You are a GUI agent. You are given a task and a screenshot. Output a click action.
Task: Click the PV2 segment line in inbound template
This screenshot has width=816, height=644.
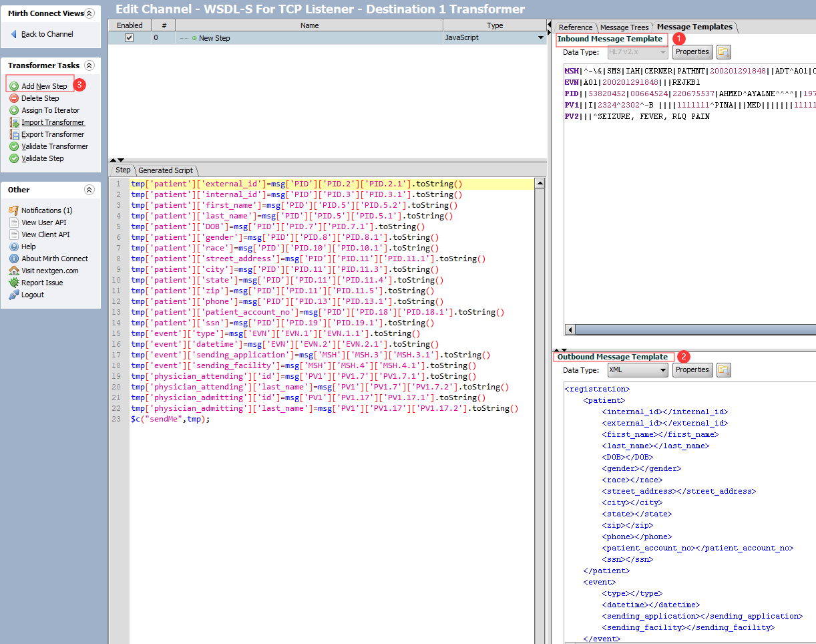point(637,116)
